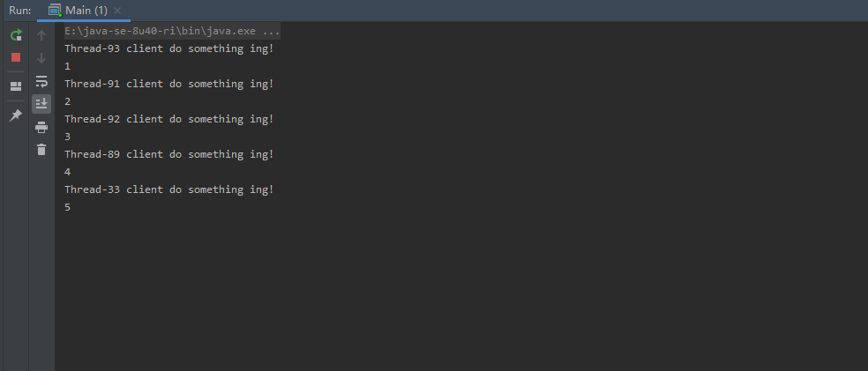868x371 pixels.
Task: Click the Thread-93 output line
Action: [x=168, y=48]
